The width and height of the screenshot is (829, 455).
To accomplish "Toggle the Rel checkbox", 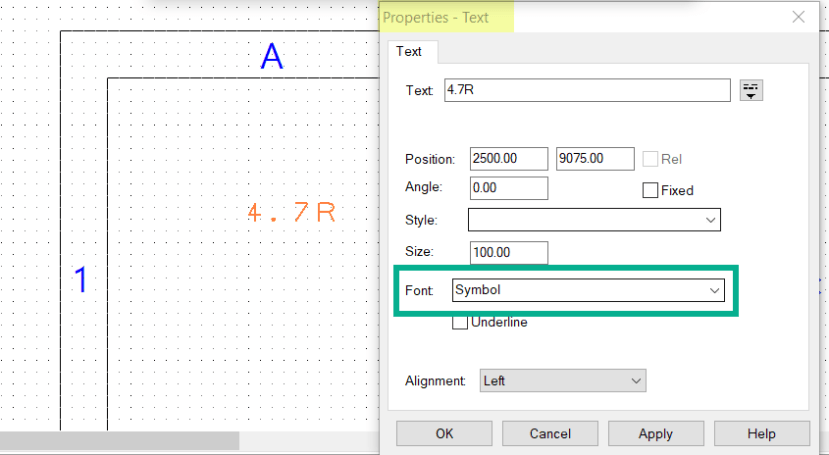I will pyautogui.click(x=650, y=159).
